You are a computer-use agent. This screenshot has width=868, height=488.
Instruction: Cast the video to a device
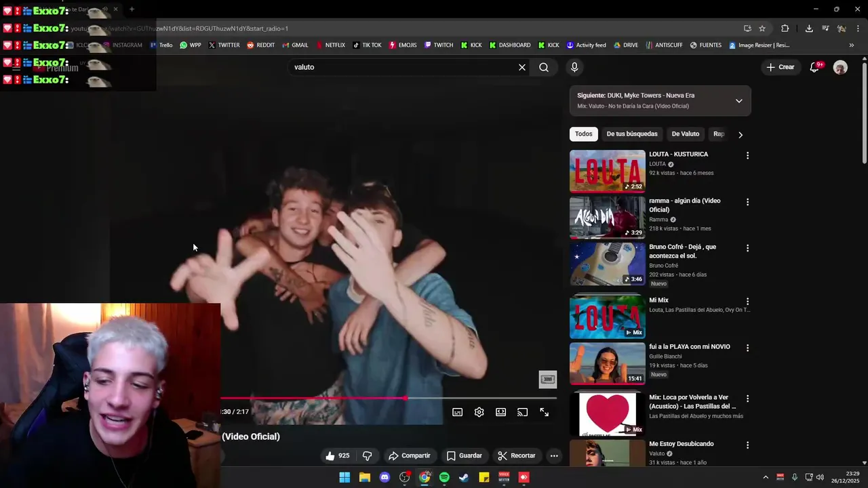523,412
